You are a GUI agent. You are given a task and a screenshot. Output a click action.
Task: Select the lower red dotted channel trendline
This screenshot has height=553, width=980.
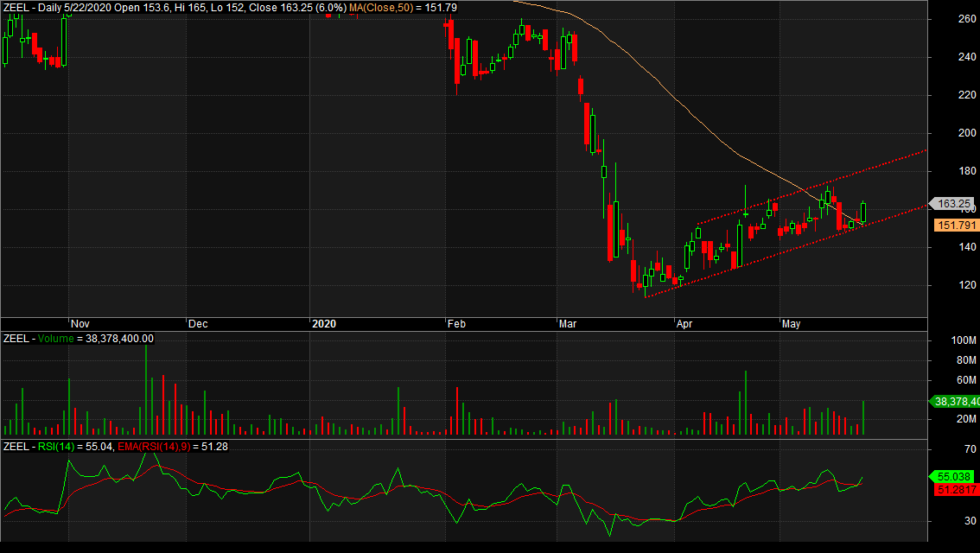coord(787,250)
